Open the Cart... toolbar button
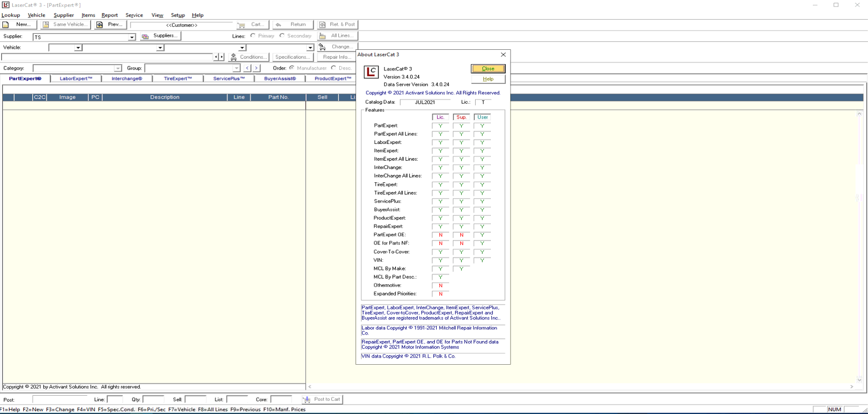Image resolution: width=868 pixels, height=414 pixels. 252,25
